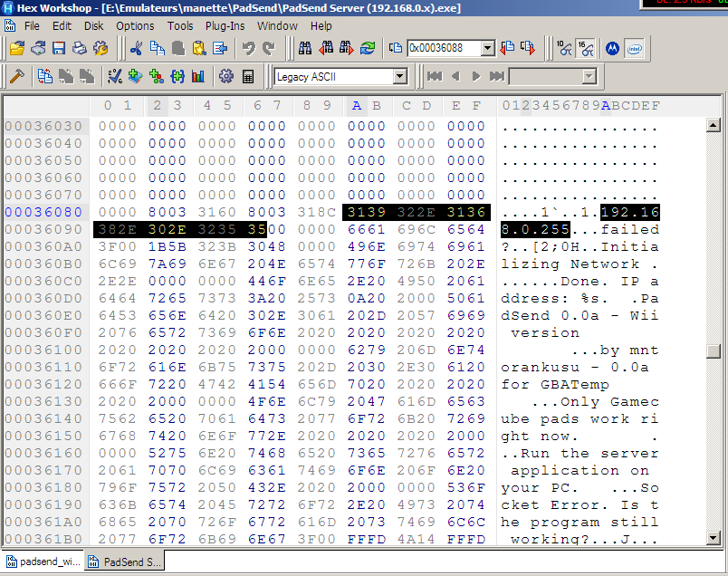Click the Open file folder icon
Screen dimensions: 728x576
click(17, 48)
